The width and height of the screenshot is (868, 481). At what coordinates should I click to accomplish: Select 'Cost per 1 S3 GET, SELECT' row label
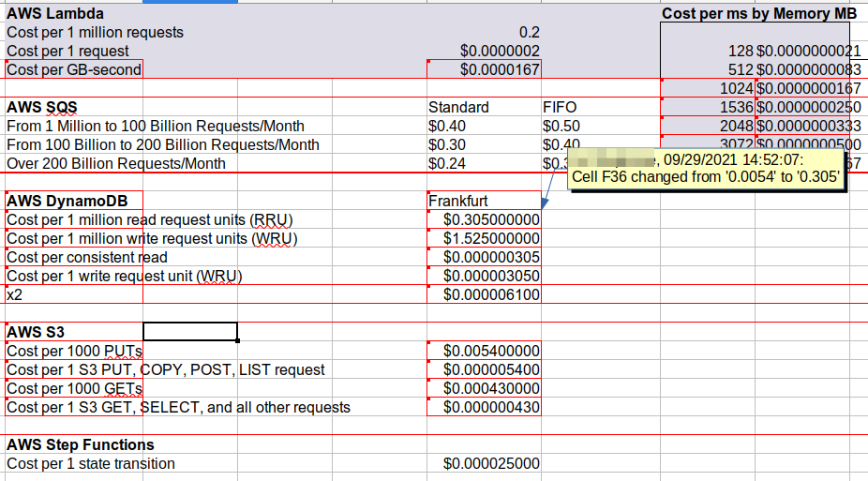pos(178,407)
